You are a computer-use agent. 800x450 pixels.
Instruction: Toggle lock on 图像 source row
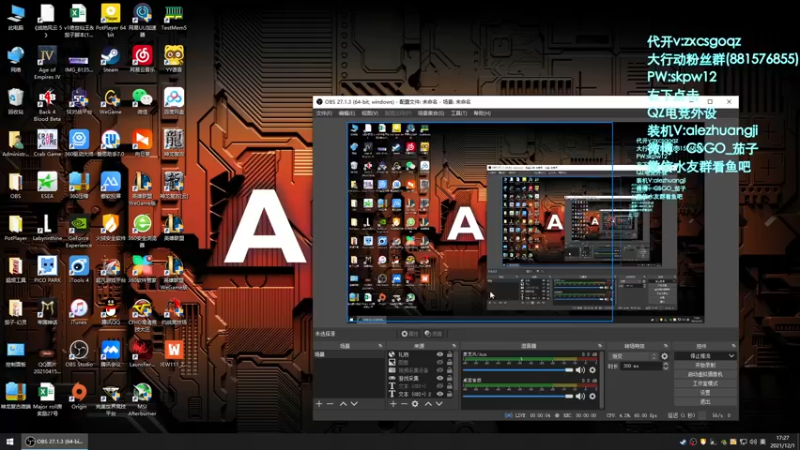(x=449, y=362)
